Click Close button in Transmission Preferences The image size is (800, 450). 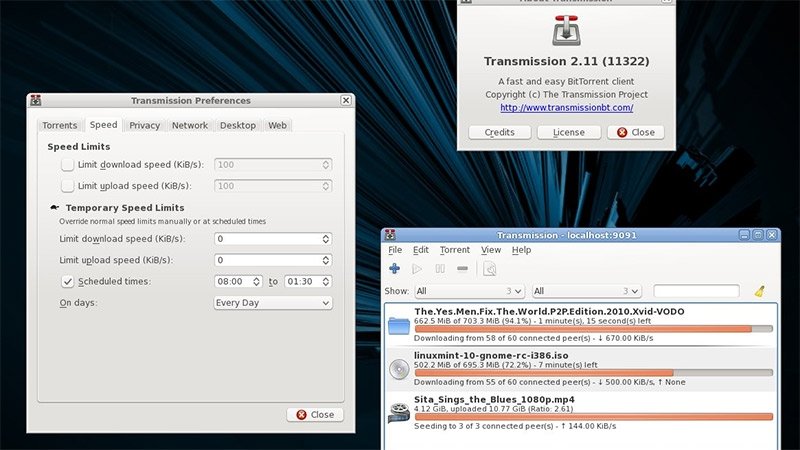click(x=315, y=415)
